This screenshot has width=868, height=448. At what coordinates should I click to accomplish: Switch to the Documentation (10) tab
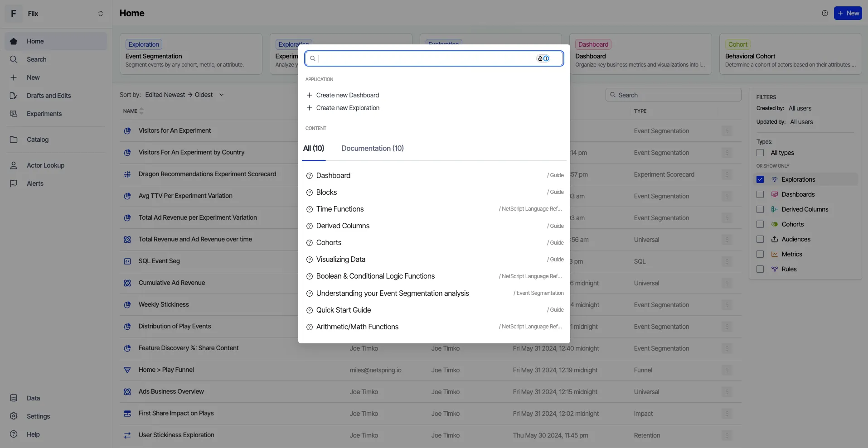(373, 148)
